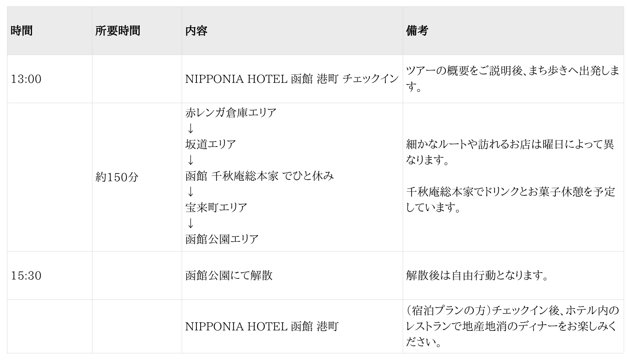Click the 解散後は自由行動となります remark
The width and height of the screenshot is (630, 364).
[477, 276]
